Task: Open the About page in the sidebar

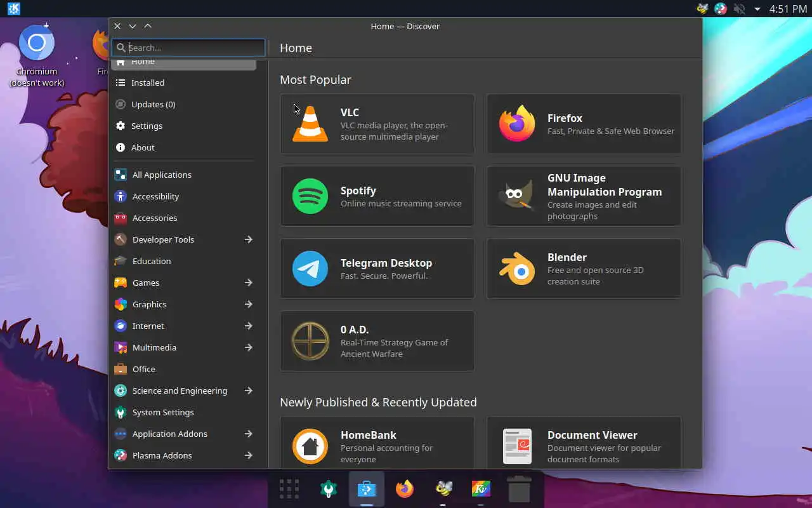Action: pos(184,147)
